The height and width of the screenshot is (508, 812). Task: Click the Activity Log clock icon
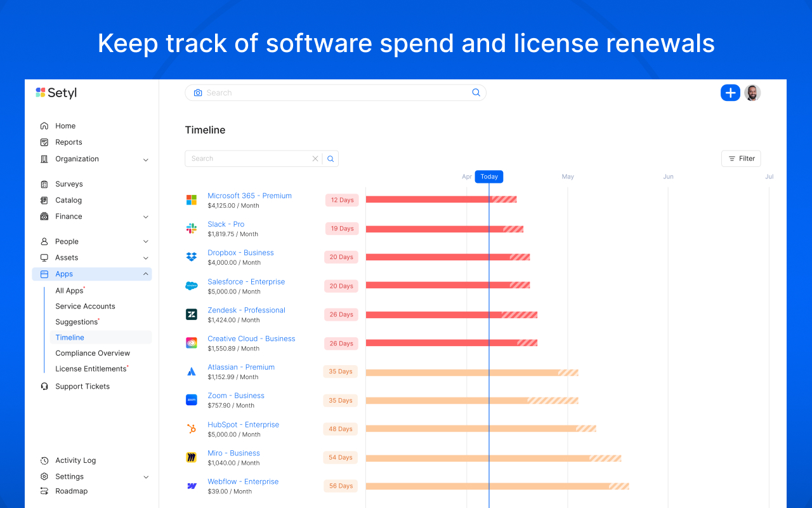[44, 460]
